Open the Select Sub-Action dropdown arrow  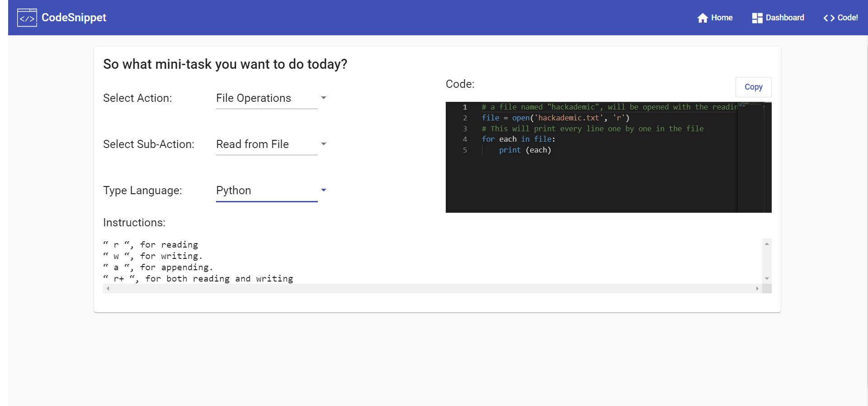(324, 144)
